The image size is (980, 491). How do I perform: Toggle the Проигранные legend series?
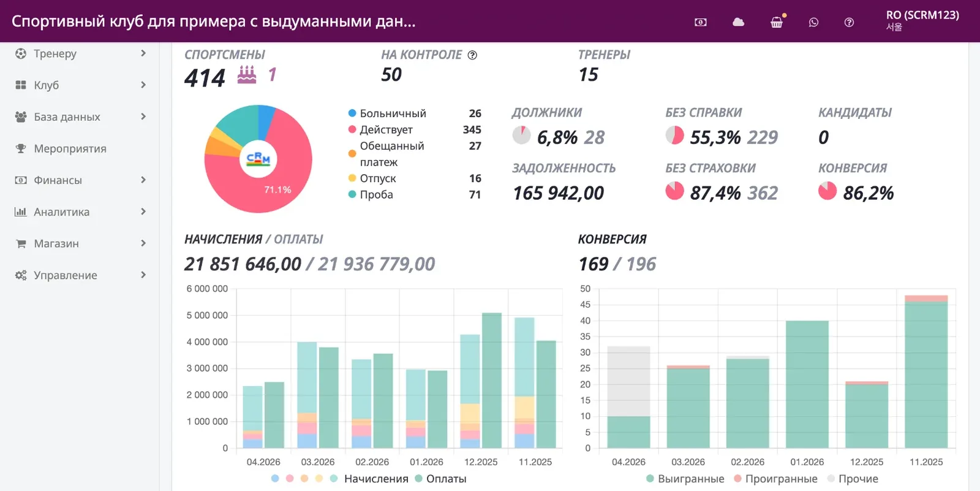775,479
